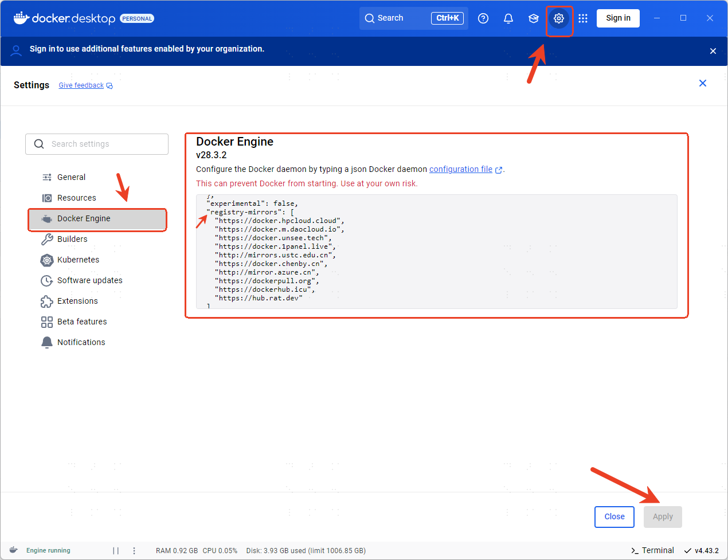Open the Notifications settings section
The height and width of the screenshot is (560, 728).
tap(81, 343)
